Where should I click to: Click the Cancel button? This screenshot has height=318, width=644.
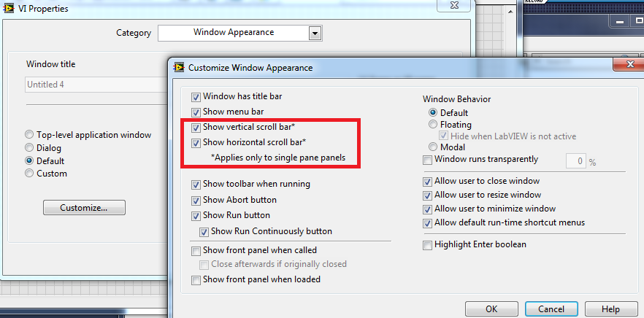coord(550,309)
